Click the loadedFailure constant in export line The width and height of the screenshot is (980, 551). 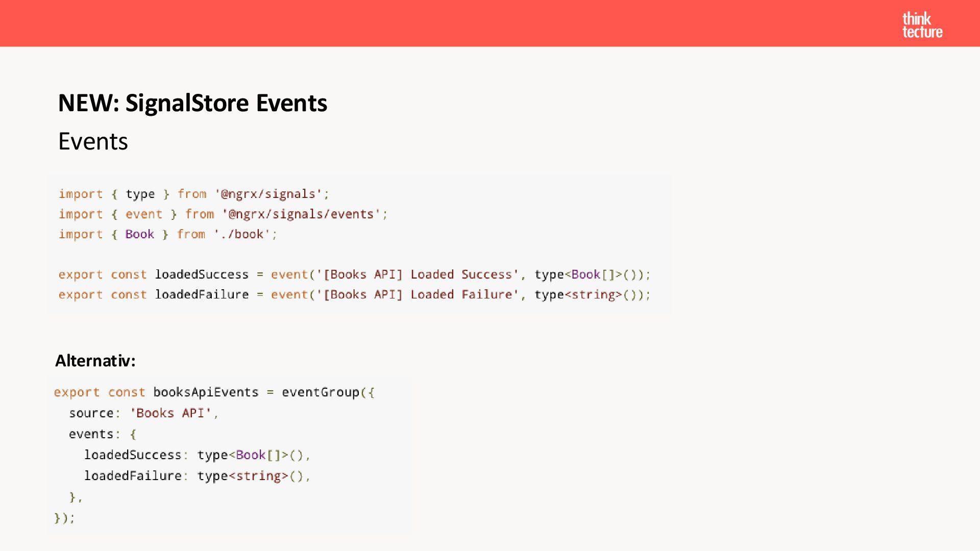202,294
